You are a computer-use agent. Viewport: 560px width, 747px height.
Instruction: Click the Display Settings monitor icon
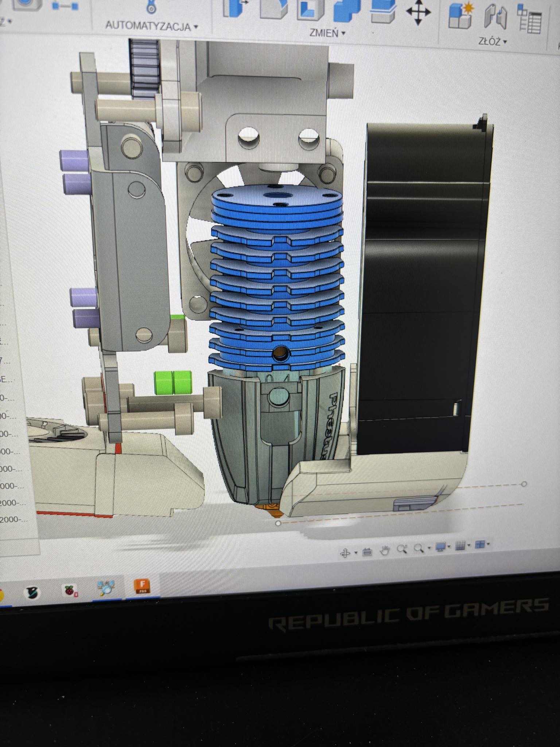click(x=441, y=546)
